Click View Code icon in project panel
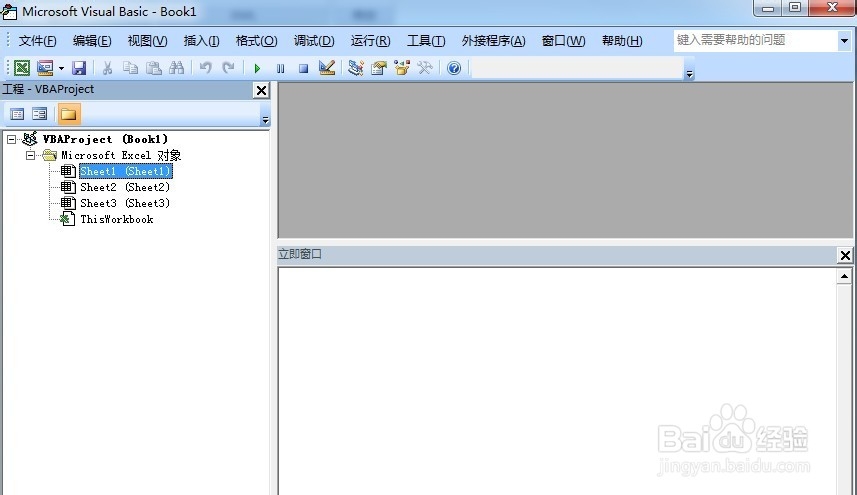857x495 pixels. [17, 114]
